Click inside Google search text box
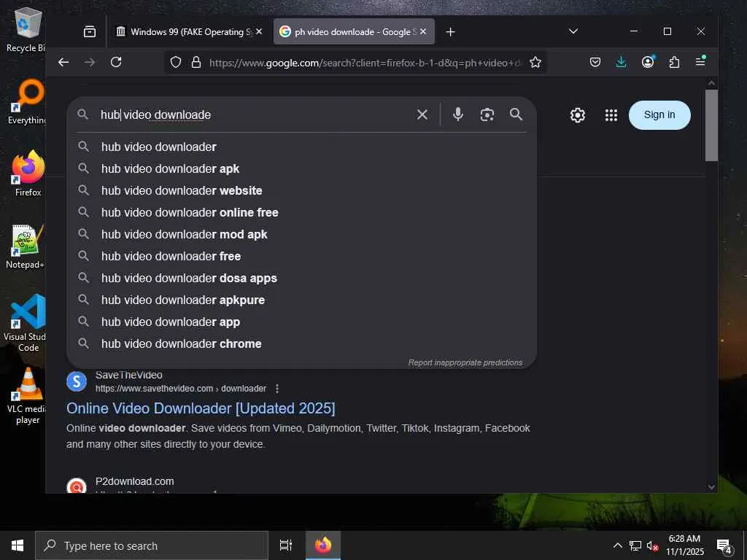This screenshot has width=747, height=560. click(252, 114)
